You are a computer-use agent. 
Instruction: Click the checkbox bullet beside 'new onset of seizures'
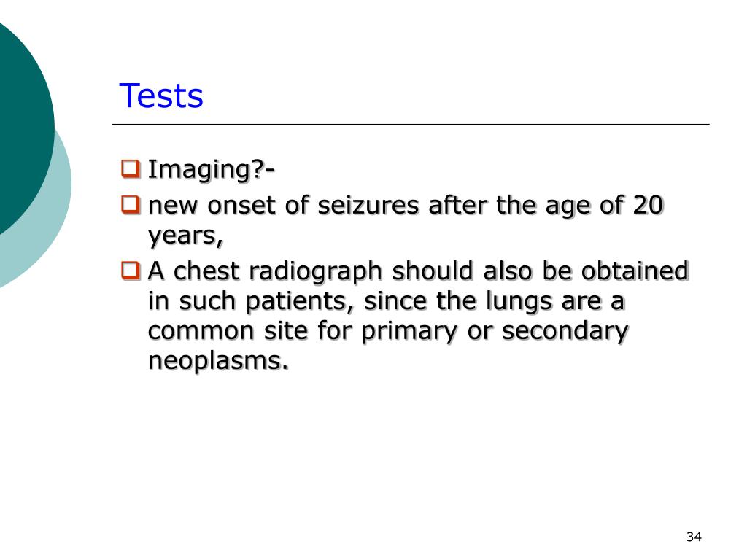pos(131,205)
